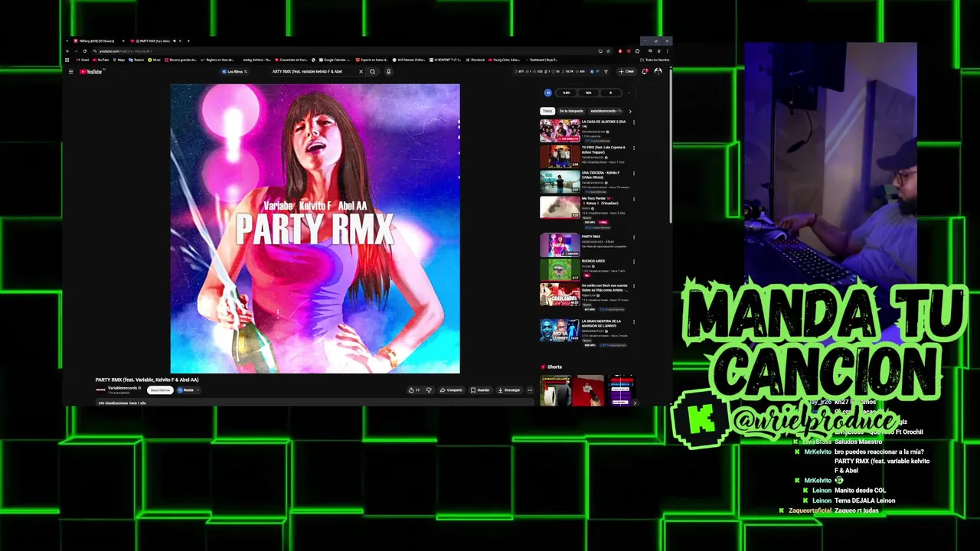Clear the YouTube search box text
Viewport: 980px width, 551px height.
pos(361,72)
